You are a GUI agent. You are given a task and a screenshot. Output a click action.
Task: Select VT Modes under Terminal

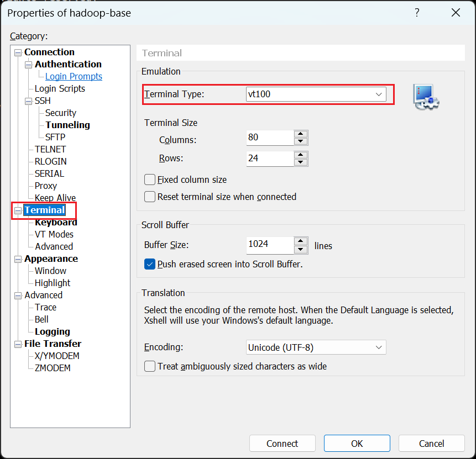pos(54,234)
